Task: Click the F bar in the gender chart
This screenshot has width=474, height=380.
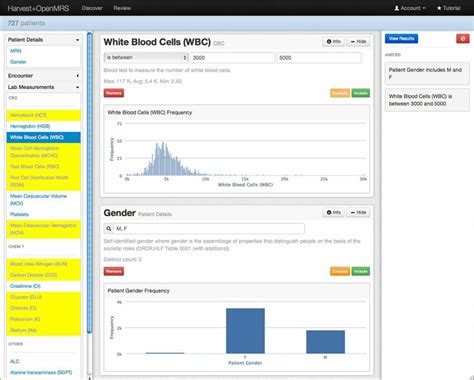Action: point(245,331)
